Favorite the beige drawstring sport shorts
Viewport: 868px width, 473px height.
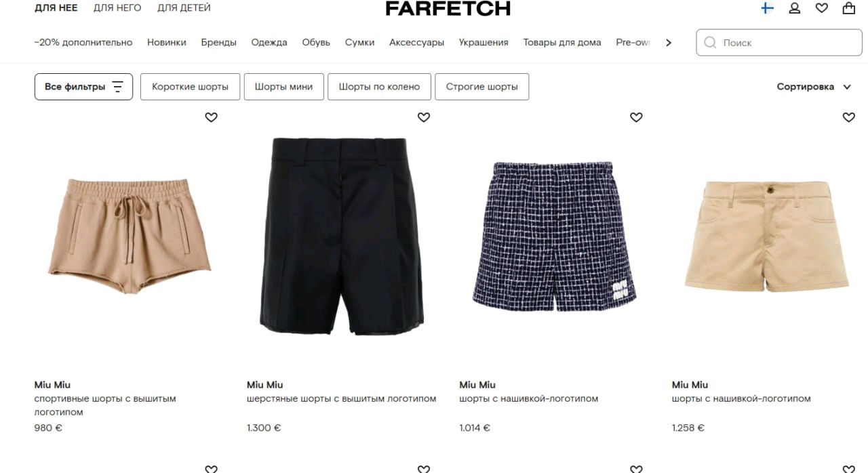click(x=211, y=117)
